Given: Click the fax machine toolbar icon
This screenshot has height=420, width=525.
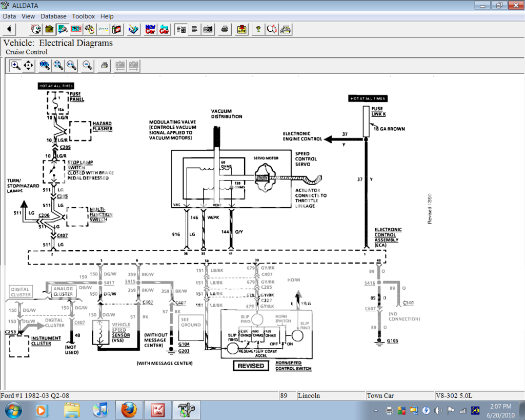Looking at the screenshot, I should click(x=285, y=29).
